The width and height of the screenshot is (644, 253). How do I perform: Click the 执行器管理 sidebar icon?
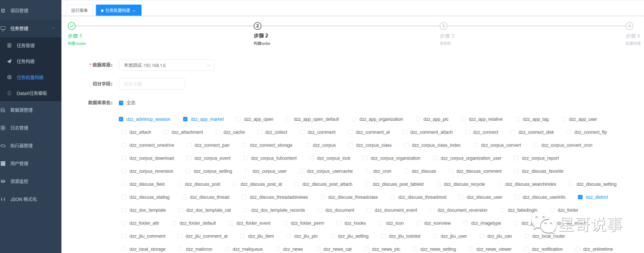[x=4, y=145]
